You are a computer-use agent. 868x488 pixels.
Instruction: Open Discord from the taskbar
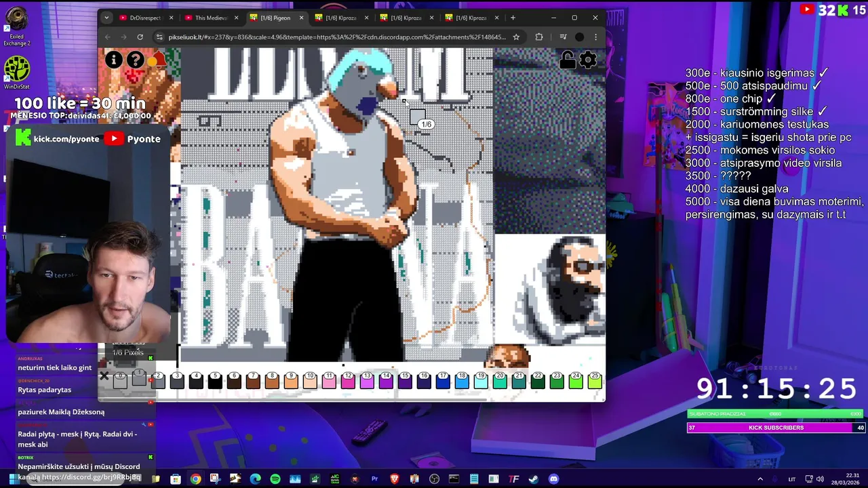pos(553,479)
